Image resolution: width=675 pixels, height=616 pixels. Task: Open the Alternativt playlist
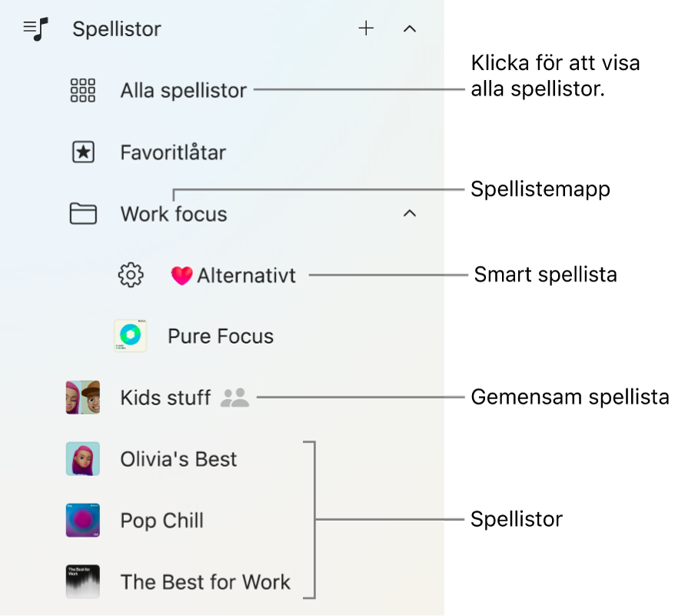coord(246,275)
